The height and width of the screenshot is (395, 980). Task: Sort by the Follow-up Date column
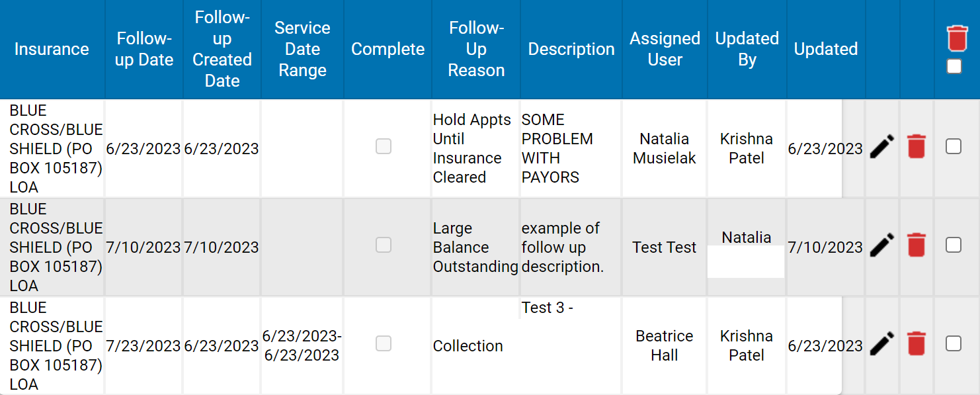coord(143,49)
